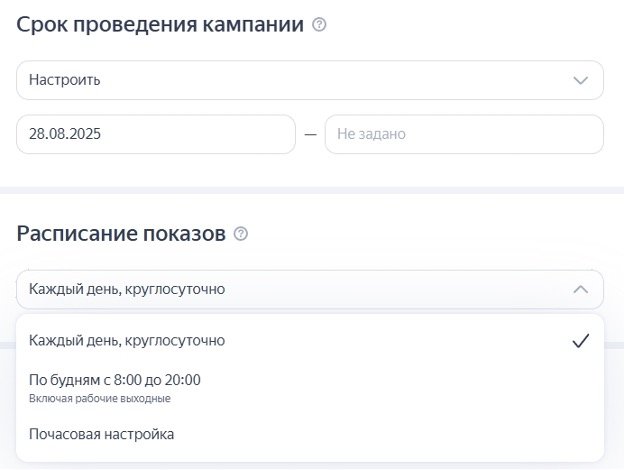The image size is (624, 470).
Task: Open the "Настроить" campaign period dropdown
Action: pyautogui.click(x=309, y=81)
